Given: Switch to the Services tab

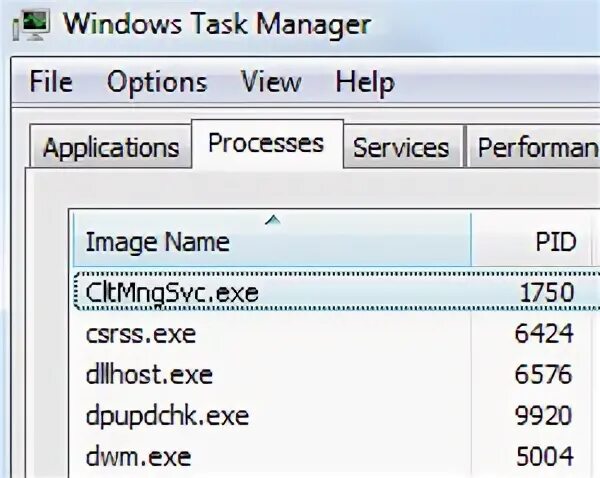Looking at the screenshot, I should 401,149.
